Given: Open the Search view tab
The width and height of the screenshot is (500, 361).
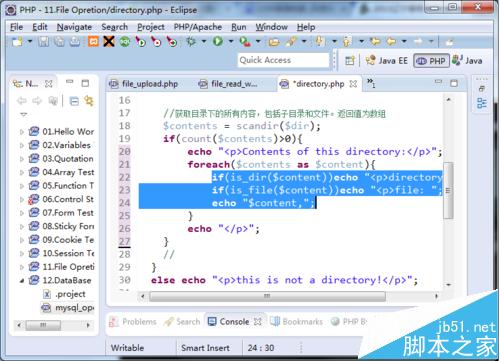Looking at the screenshot, I should click(x=182, y=322).
